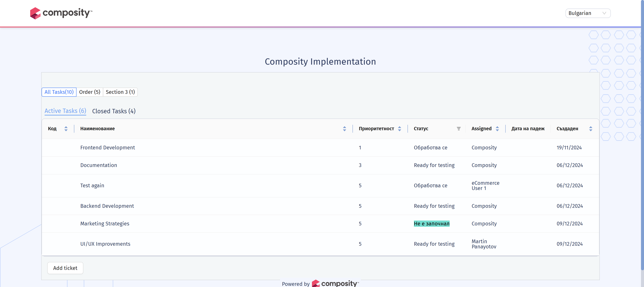Click the 09/12/2024 date of Marketing Strategies

click(570, 223)
